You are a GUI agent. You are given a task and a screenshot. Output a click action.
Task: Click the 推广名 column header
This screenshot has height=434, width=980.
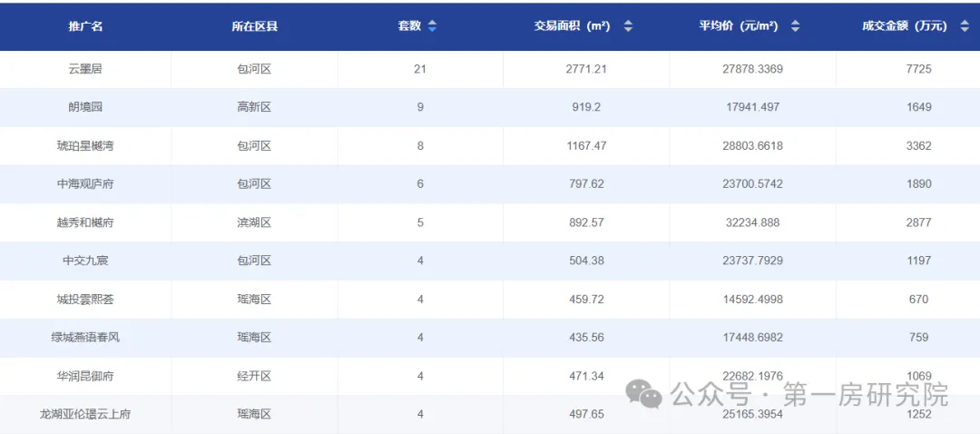(x=85, y=26)
